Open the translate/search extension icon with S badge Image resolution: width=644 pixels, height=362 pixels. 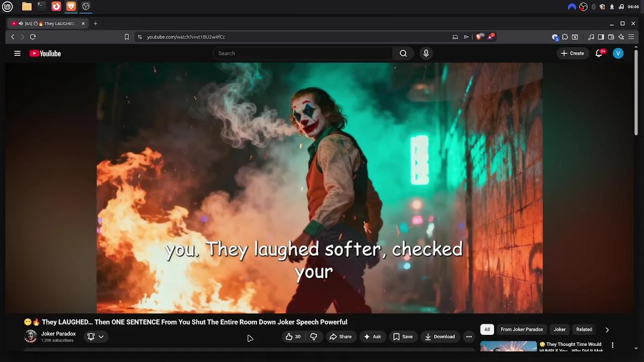555,37
